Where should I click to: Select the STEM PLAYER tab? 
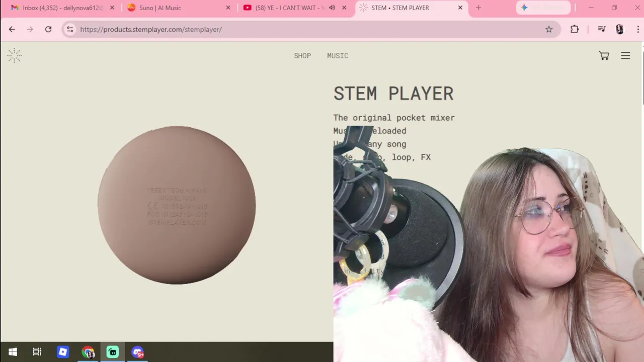click(x=412, y=8)
